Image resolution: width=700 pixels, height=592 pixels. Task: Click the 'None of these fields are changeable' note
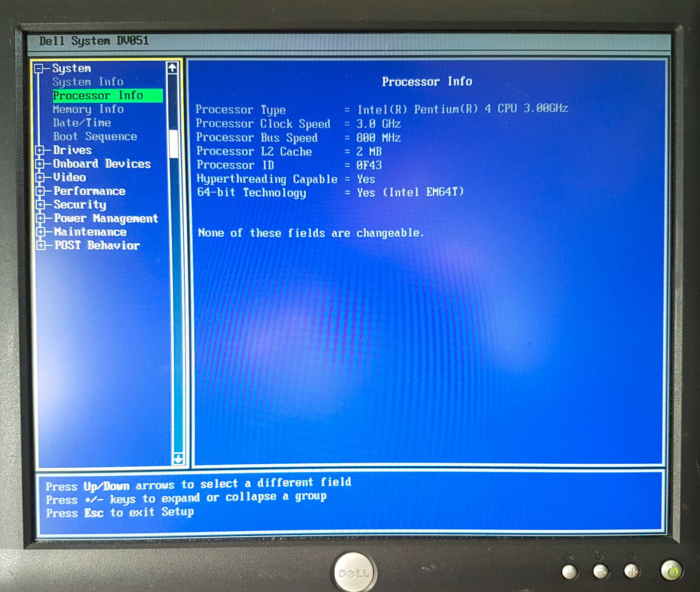coord(311,233)
